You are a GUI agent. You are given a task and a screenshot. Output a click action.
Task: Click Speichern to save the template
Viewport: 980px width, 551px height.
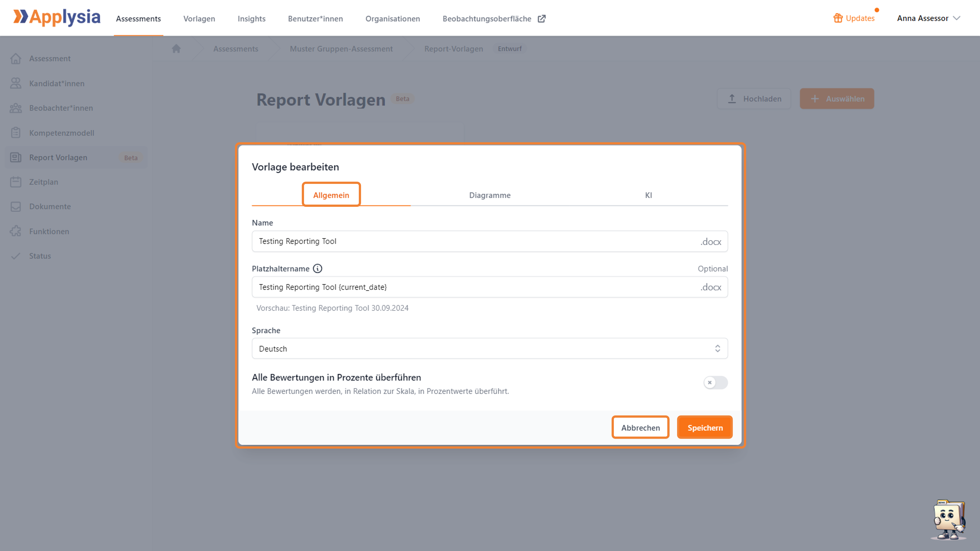pyautogui.click(x=705, y=428)
